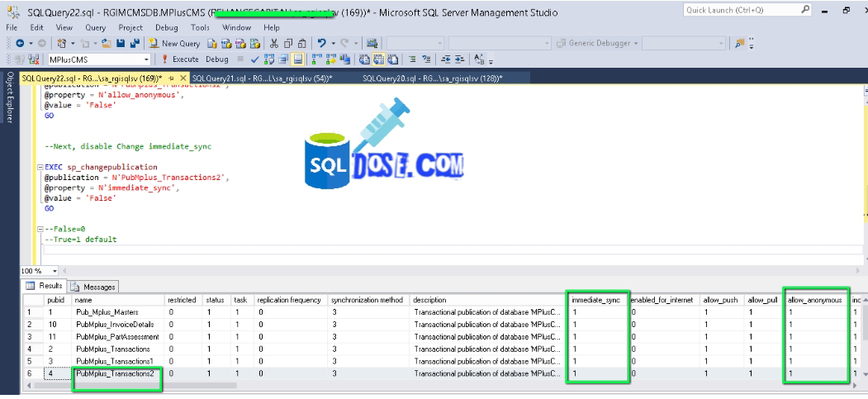Toggle Include Client Statistics
Screen dimensions: 868x399
pyautogui.click(x=345, y=59)
